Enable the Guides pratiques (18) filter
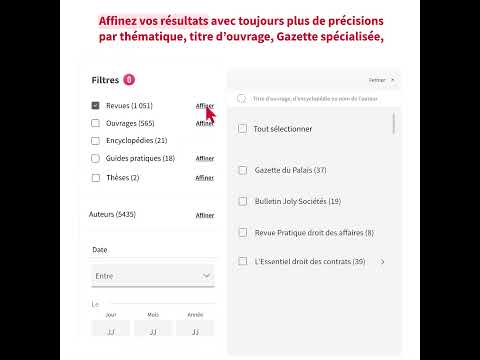The image size is (480, 360). (95, 158)
